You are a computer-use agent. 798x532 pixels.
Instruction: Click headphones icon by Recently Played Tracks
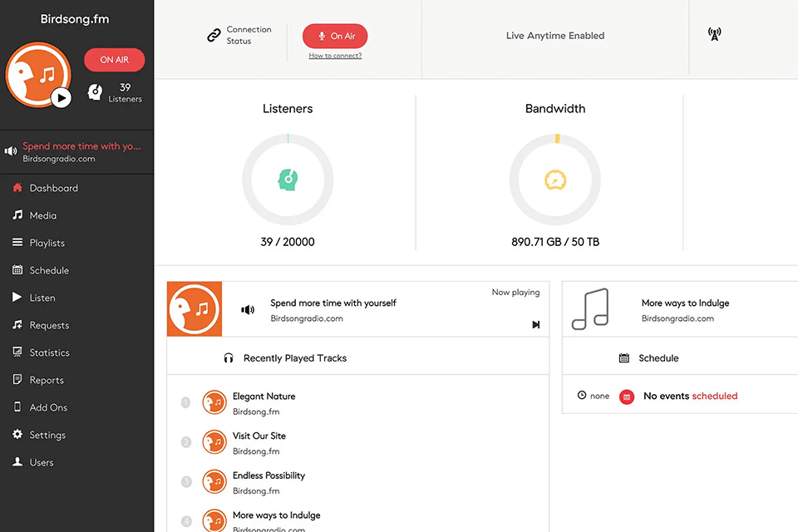click(229, 358)
